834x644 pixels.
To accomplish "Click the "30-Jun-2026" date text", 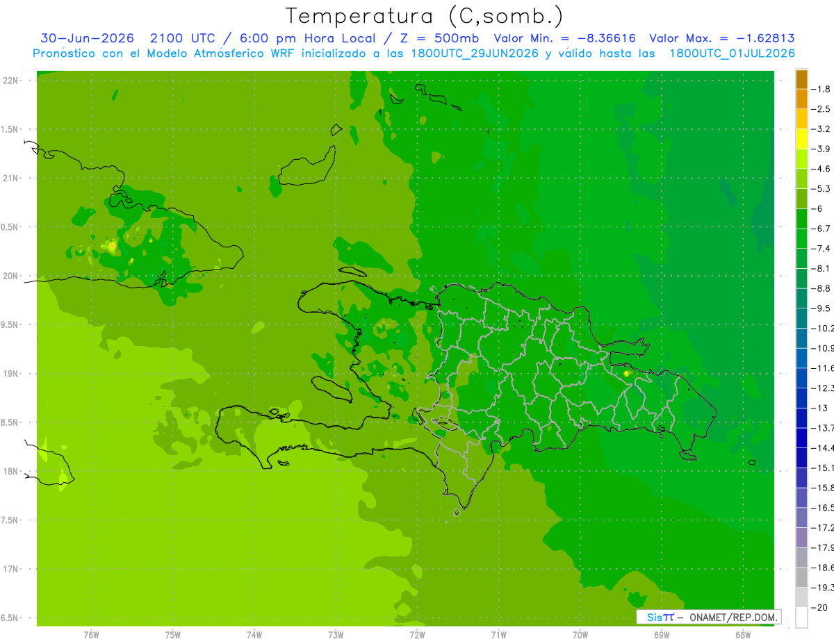I will point(87,38).
